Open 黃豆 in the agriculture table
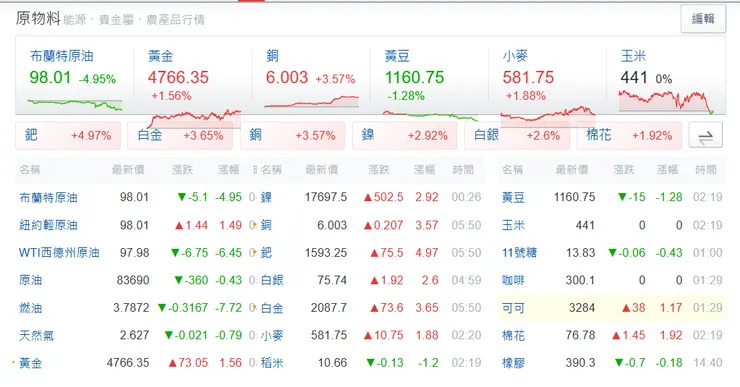 click(x=513, y=197)
